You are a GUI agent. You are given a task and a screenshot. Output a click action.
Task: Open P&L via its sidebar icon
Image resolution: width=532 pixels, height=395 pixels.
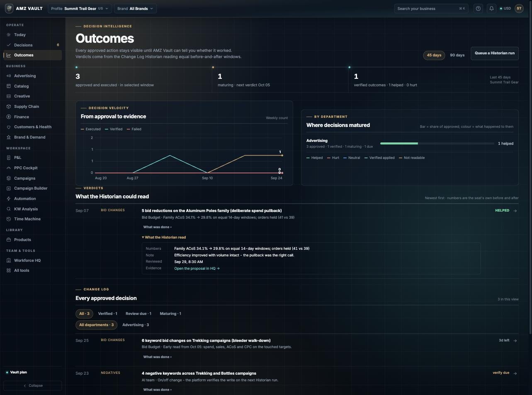click(9, 158)
